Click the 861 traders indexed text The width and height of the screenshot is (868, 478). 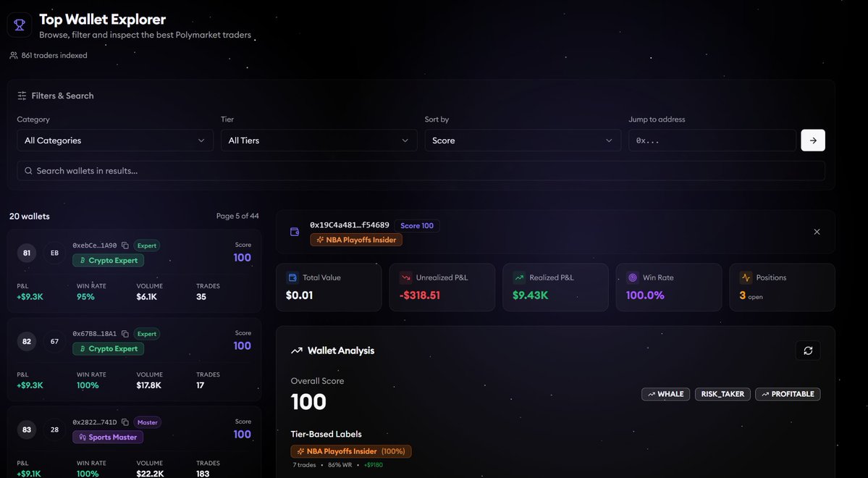click(54, 55)
